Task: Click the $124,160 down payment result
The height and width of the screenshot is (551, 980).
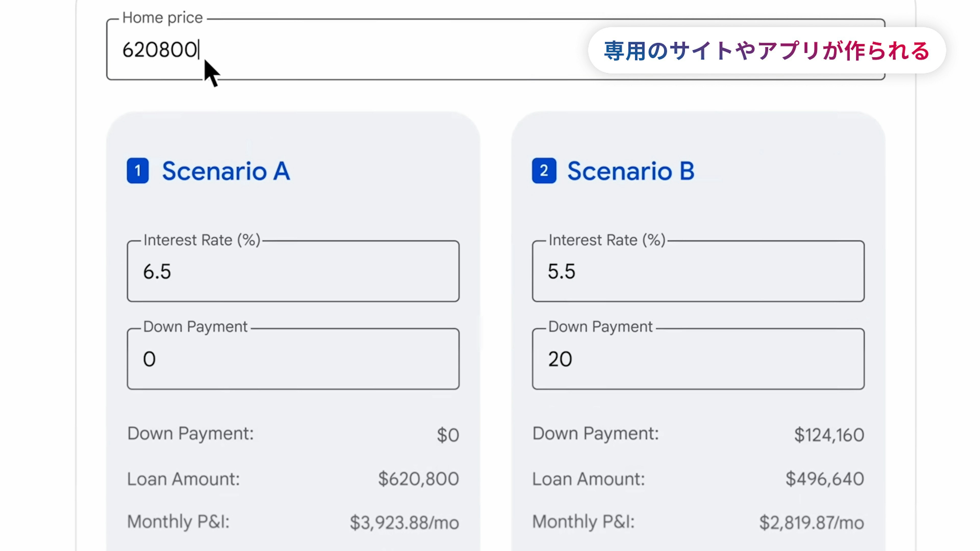Action: (x=829, y=435)
